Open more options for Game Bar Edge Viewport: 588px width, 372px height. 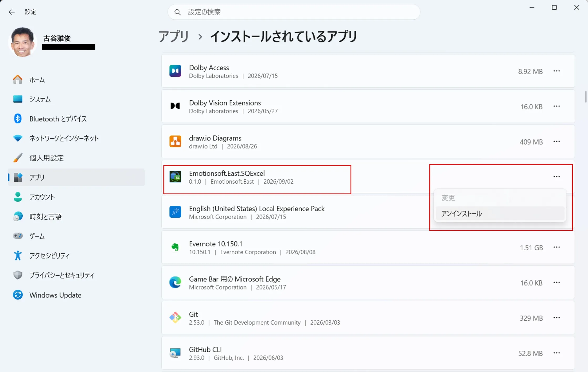coord(557,282)
